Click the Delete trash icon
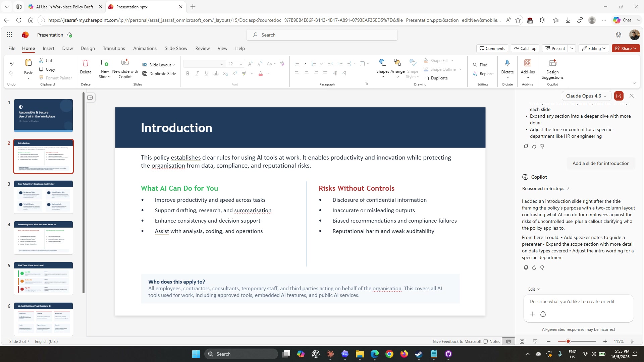The height and width of the screenshot is (362, 644). pos(86,63)
